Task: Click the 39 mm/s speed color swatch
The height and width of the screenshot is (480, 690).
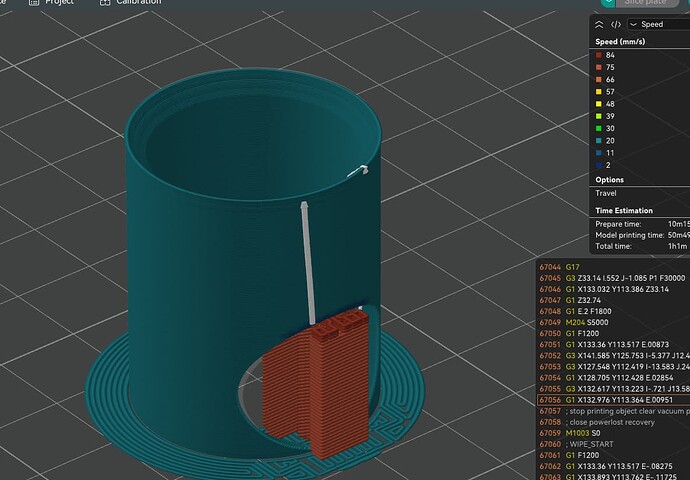Action: tap(598, 117)
